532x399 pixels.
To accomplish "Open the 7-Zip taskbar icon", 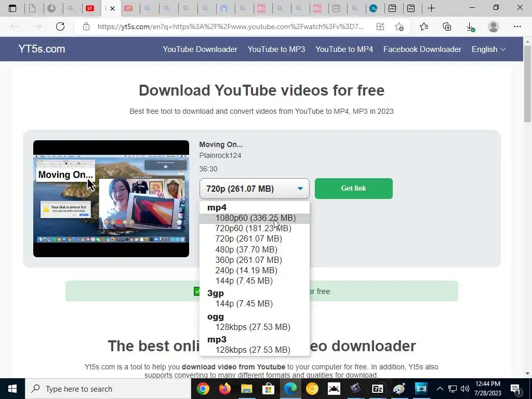I will click(377, 389).
